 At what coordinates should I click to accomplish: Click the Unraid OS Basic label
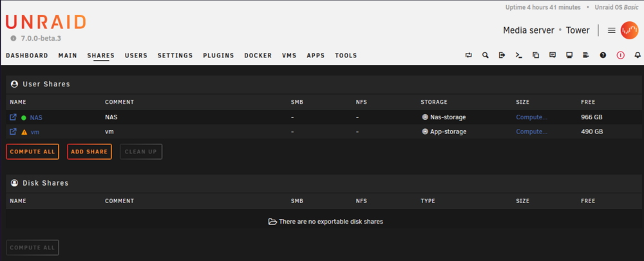(x=616, y=7)
